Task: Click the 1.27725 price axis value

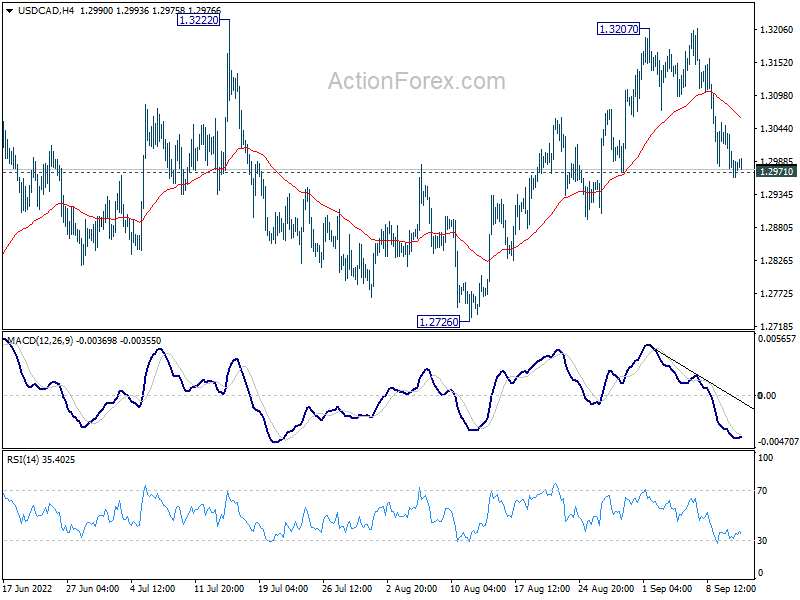Action: pyautogui.click(x=777, y=293)
